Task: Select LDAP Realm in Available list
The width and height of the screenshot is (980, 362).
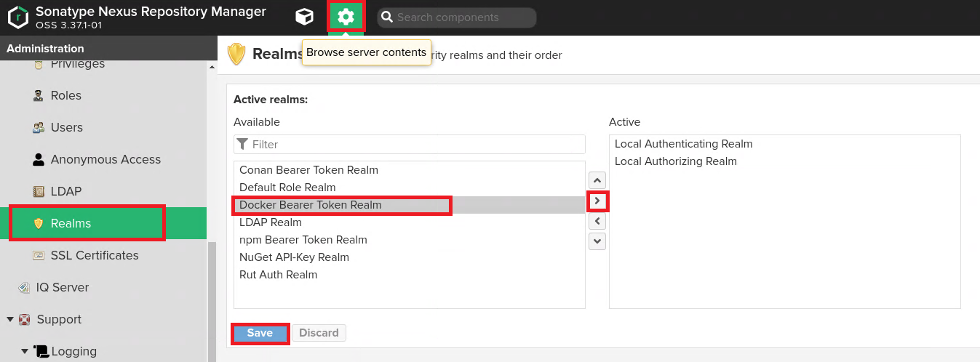Action: pos(410,222)
